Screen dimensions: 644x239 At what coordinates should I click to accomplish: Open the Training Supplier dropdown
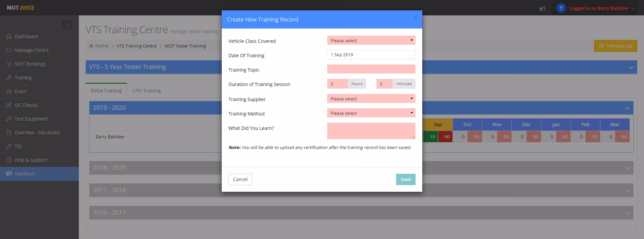coord(371,99)
